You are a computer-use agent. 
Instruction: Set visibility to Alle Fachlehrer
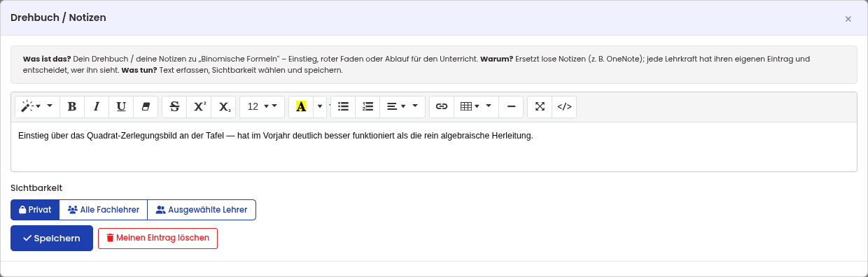click(104, 210)
